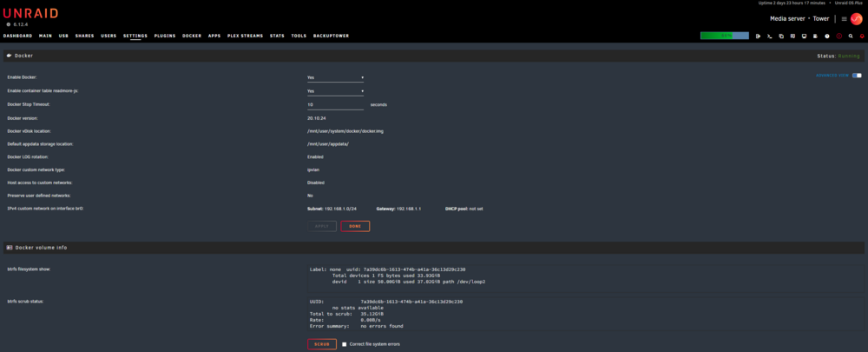The height and width of the screenshot is (352, 868).
Task: Open the USB tab
Action: [63, 36]
